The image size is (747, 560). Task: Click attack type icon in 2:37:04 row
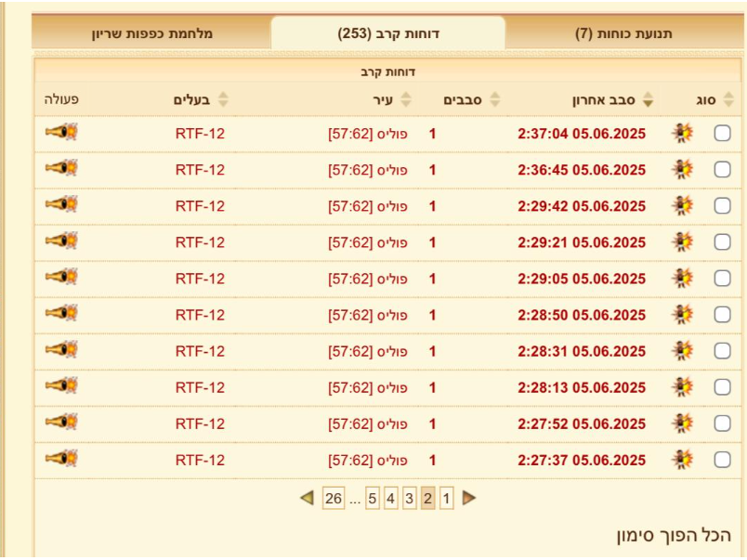[682, 133]
